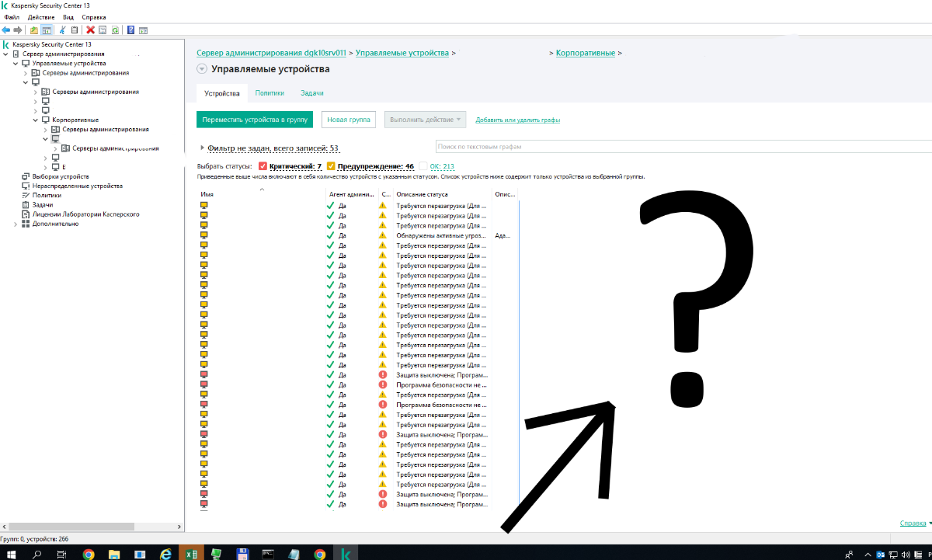Open Excel from the taskbar
Screen dimensions: 932x560
190,554
